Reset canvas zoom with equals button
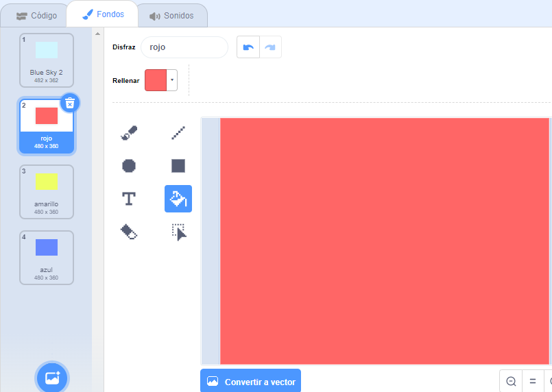 click(x=532, y=381)
